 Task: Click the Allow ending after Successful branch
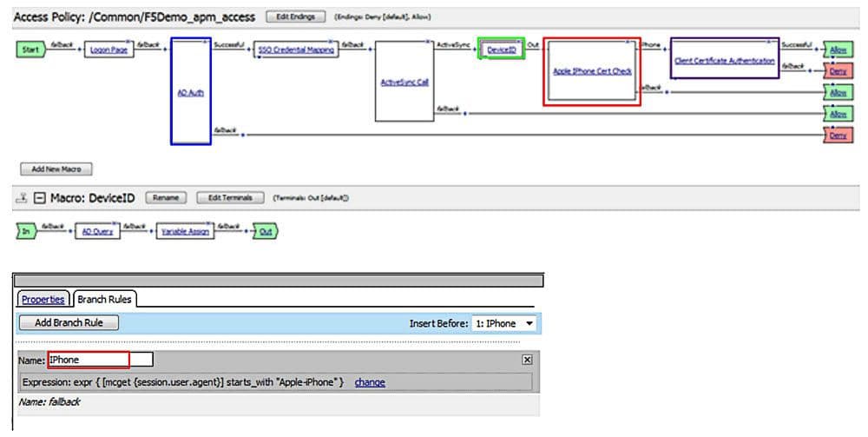tap(837, 50)
